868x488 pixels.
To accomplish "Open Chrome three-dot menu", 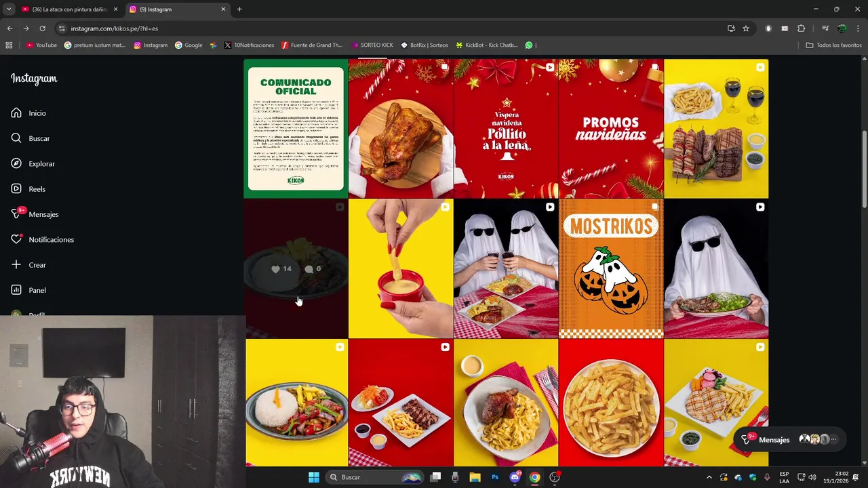I will [x=858, y=28].
